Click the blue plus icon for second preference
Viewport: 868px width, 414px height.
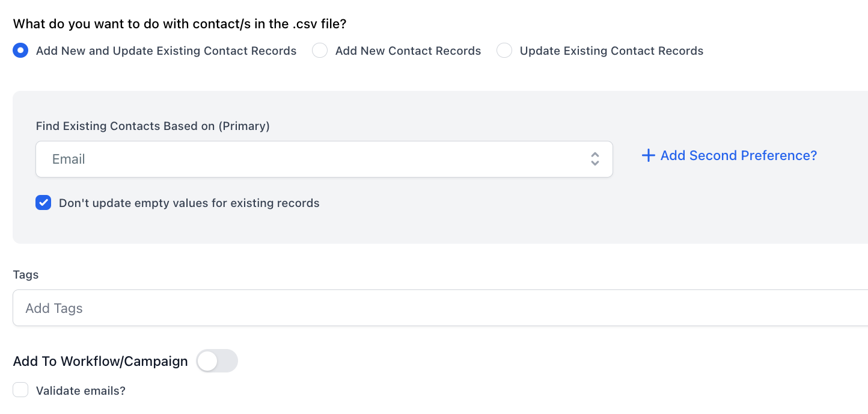(648, 156)
